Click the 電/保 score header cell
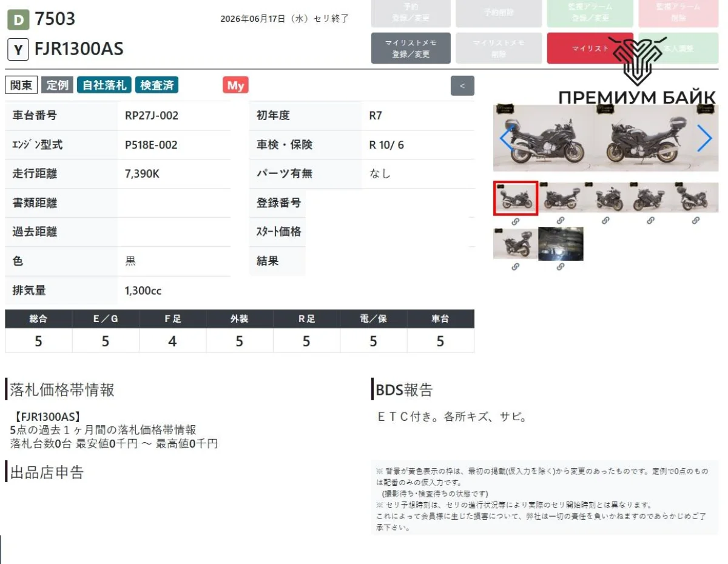Viewport: 728px width, 564px height. pyautogui.click(x=374, y=318)
